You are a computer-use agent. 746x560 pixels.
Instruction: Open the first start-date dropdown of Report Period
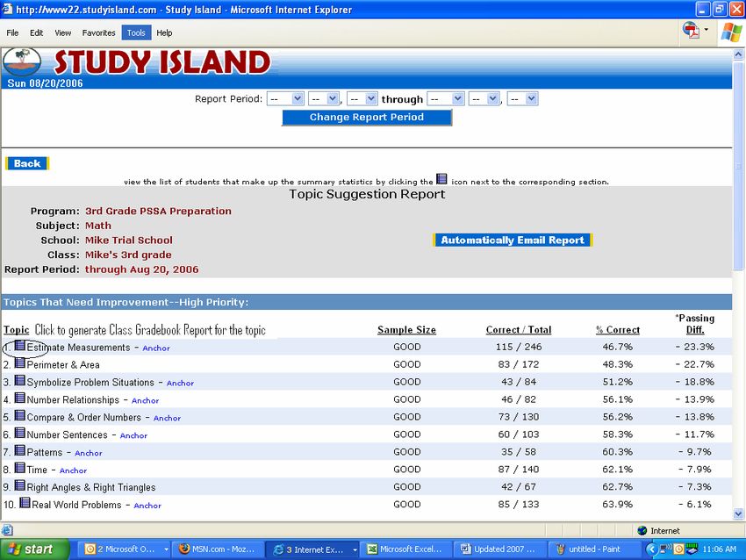click(x=285, y=99)
